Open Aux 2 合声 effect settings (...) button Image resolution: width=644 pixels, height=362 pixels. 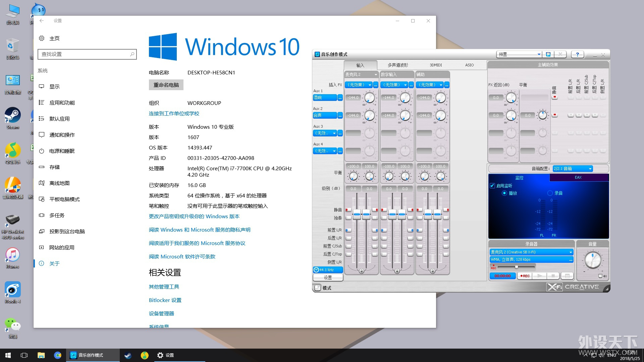click(x=340, y=115)
